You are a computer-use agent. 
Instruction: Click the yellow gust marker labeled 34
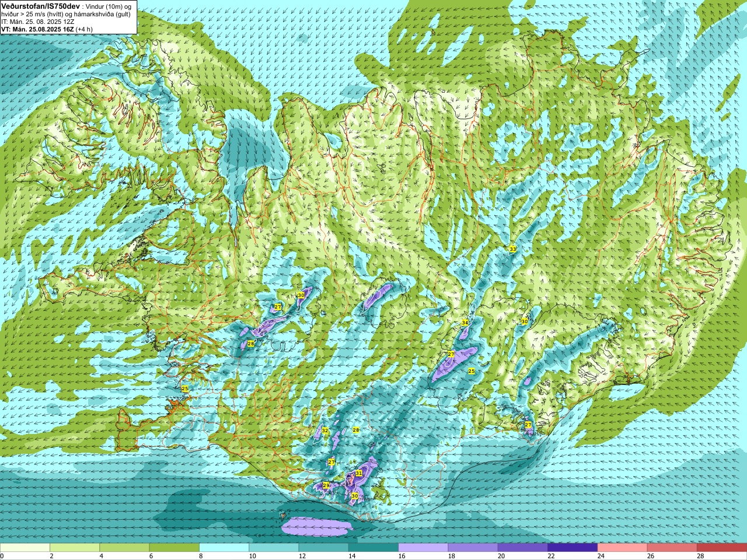coord(465,323)
